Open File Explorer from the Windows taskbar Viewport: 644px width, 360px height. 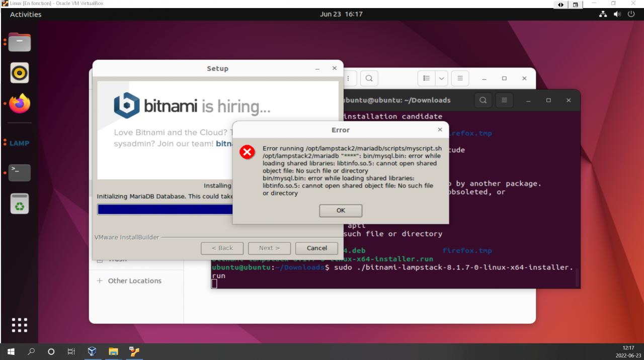coord(113,351)
